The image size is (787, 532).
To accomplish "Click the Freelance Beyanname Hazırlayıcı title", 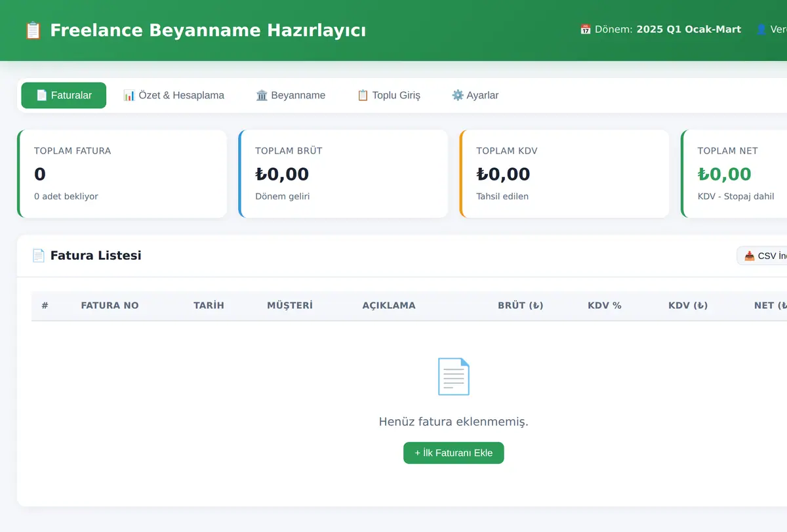I will click(208, 30).
